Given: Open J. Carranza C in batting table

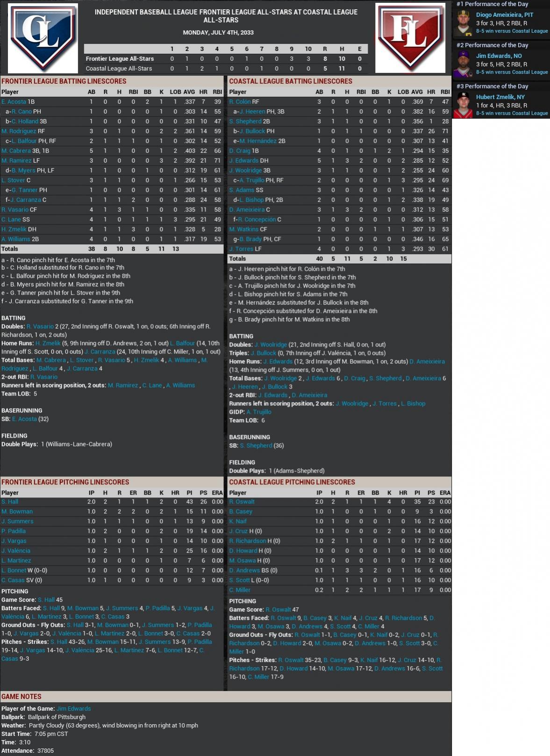Looking at the screenshot, I should [x=26, y=200].
